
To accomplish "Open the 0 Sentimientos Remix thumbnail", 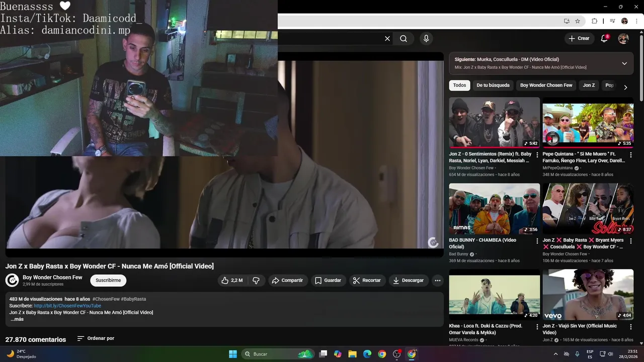I will 494,123.
